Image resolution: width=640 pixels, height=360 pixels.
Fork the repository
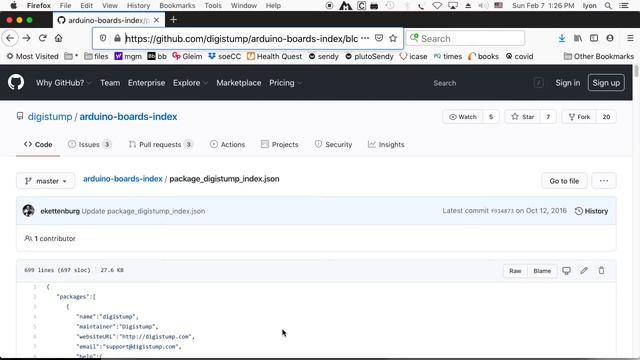tap(579, 117)
